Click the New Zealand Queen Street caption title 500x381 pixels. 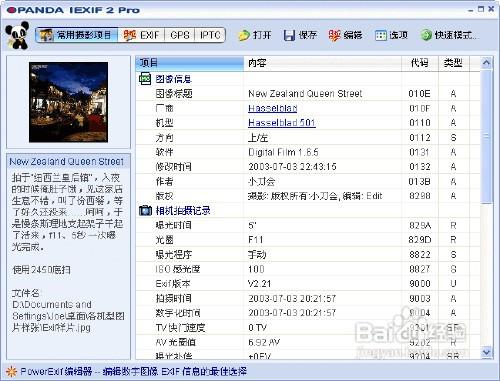pos(67,162)
